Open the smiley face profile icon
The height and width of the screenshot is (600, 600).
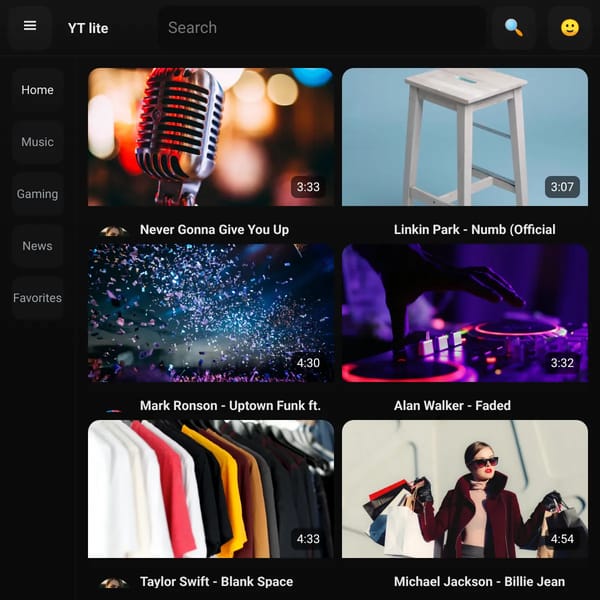570,28
